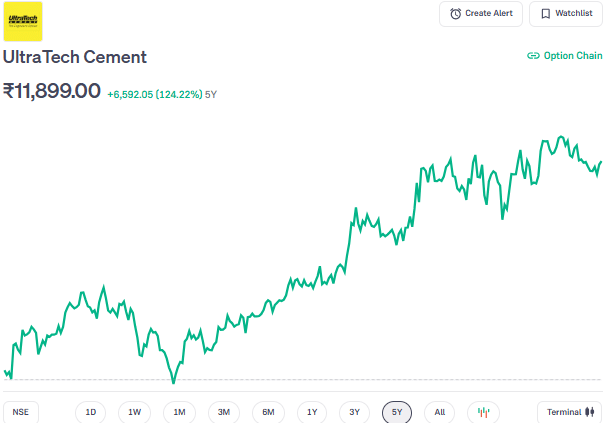The width and height of the screenshot is (613, 423).
Task: Choose the 1M timeframe
Action: coord(179,412)
